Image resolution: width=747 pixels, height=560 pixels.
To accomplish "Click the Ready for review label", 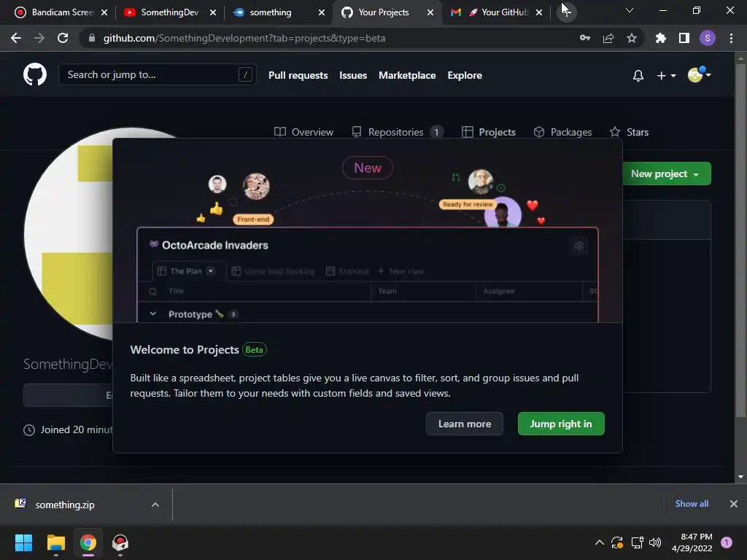I will pos(468,204).
